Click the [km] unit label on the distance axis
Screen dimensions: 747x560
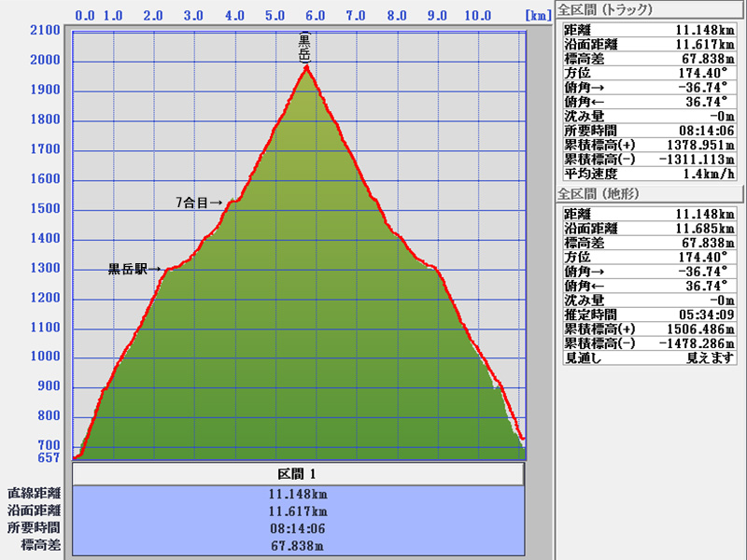pyautogui.click(x=538, y=16)
